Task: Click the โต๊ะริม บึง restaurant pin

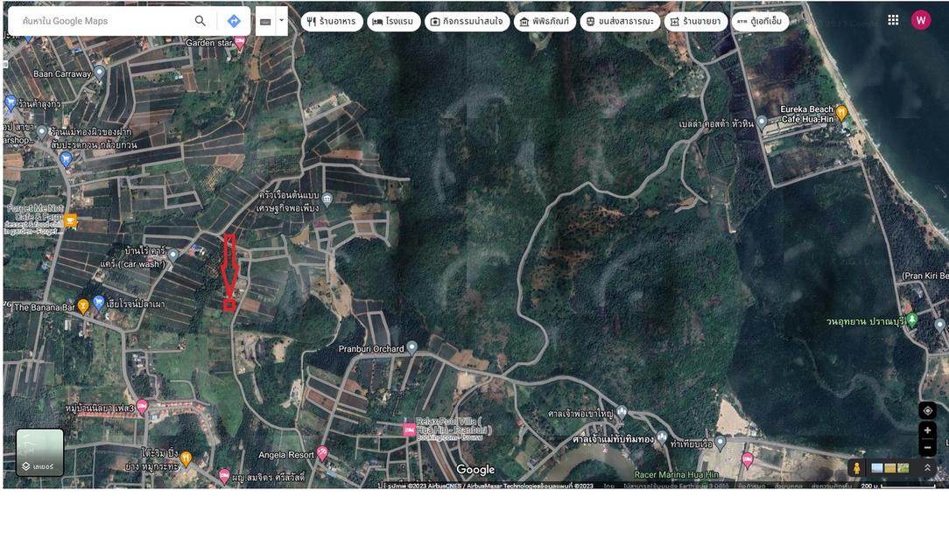Action: tap(186, 458)
